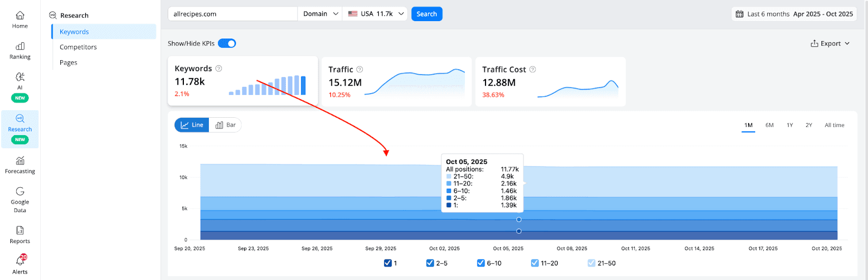Viewport: 868px width, 280px height.
Task: Click the Traffic Cost sparkline mini chart
Action: (x=578, y=89)
